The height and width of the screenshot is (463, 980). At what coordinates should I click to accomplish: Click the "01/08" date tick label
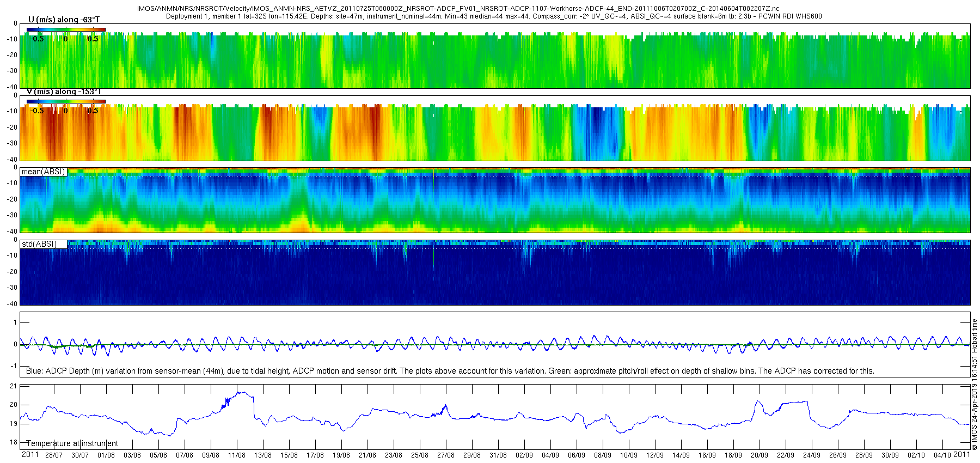pos(106,455)
